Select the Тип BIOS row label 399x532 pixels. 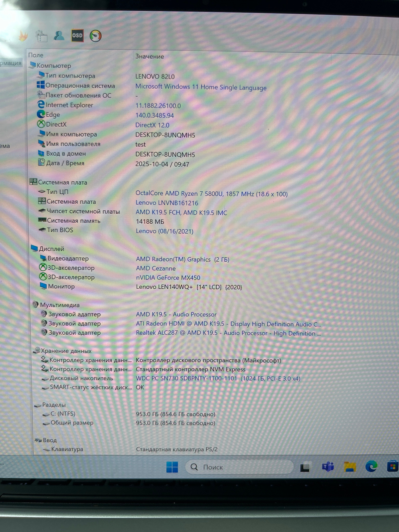(60, 230)
